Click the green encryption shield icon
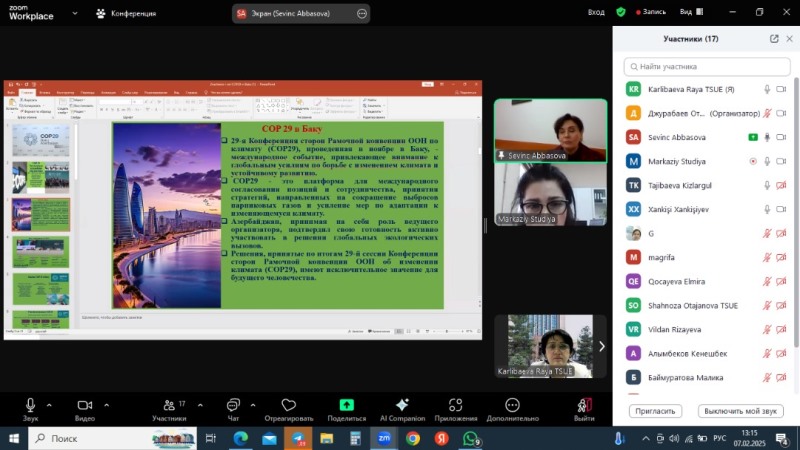 pos(621,12)
